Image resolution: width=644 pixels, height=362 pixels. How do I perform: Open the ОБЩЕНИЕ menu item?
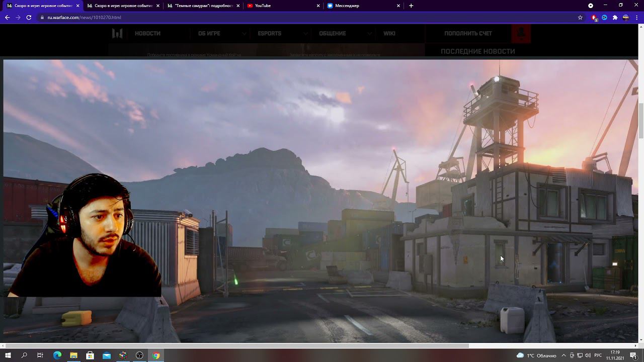(x=333, y=33)
